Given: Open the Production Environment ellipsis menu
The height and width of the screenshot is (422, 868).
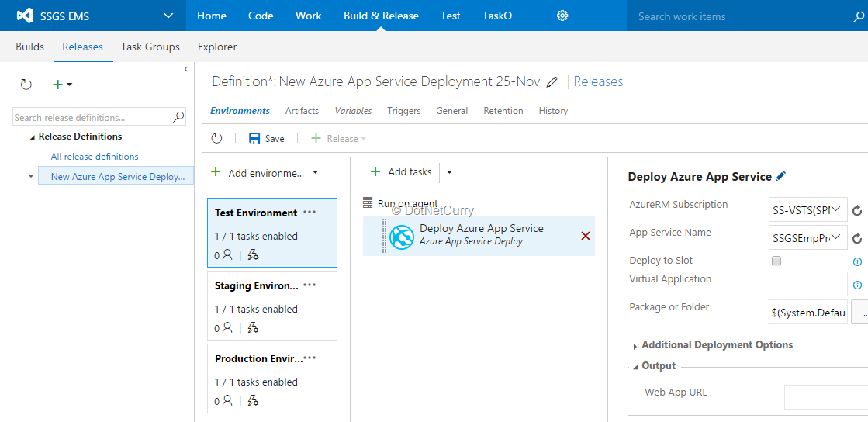Looking at the screenshot, I should [x=310, y=358].
